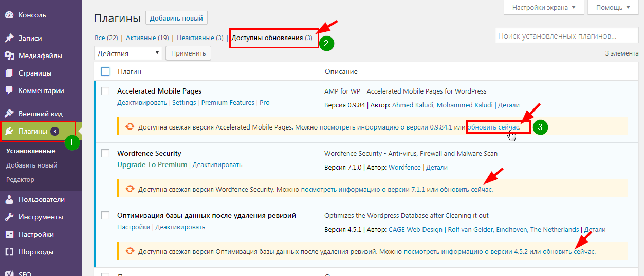The height and width of the screenshot is (276, 644).
Task: Click the plugin search input field
Action: pos(566,36)
